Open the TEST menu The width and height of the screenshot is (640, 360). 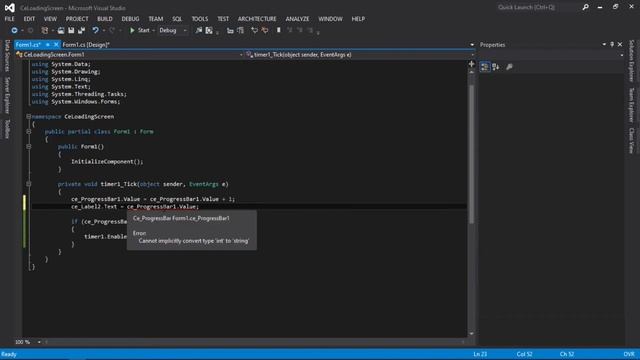click(223, 19)
